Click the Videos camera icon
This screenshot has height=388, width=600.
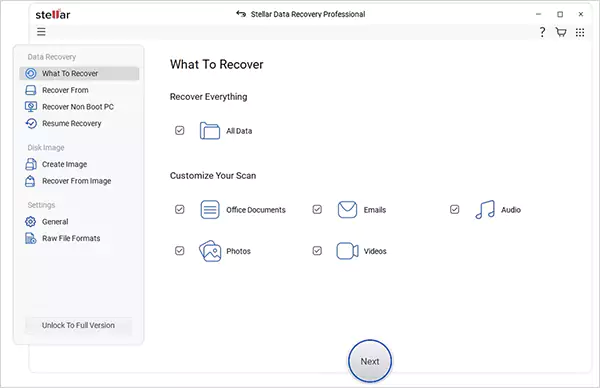pos(347,251)
